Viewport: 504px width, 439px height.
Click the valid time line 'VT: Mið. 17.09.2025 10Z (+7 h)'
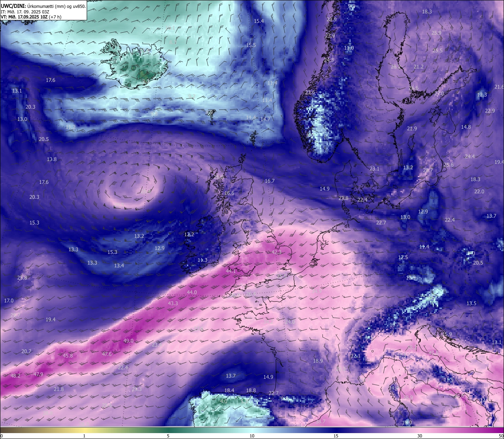tap(31, 17)
